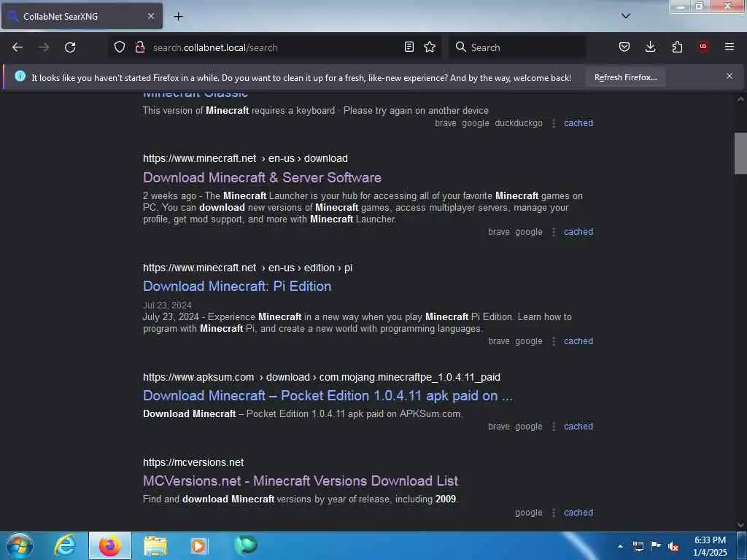Open the uBlock Origin extension icon

703,47
